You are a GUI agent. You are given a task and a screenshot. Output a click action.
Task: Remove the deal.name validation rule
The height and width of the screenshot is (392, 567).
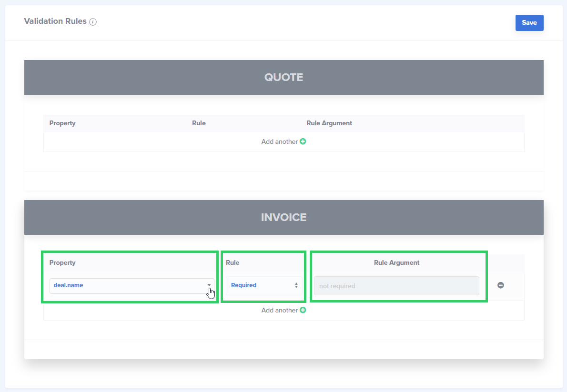click(x=500, y=285)
